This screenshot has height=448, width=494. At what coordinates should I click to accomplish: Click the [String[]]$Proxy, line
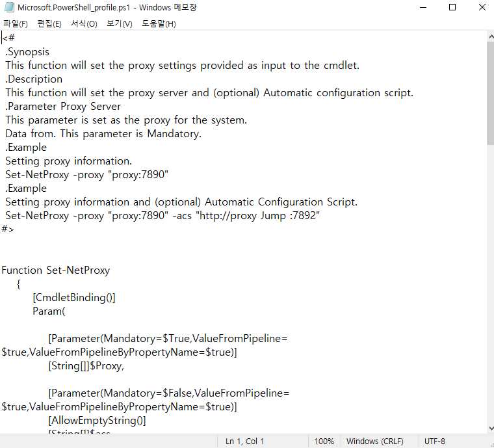pos(86,366)
